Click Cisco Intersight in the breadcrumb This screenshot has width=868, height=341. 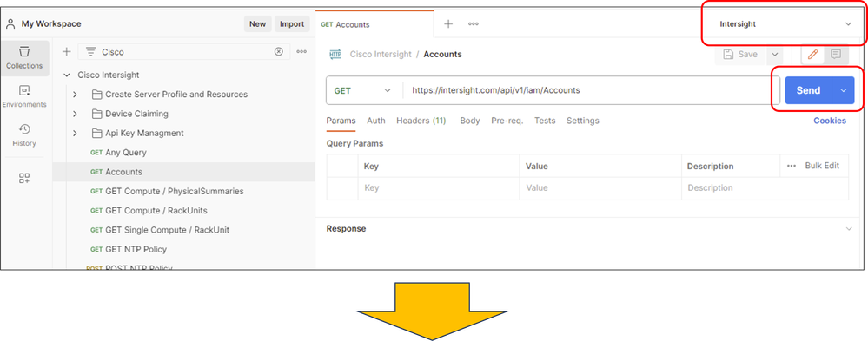pos(381,54)
